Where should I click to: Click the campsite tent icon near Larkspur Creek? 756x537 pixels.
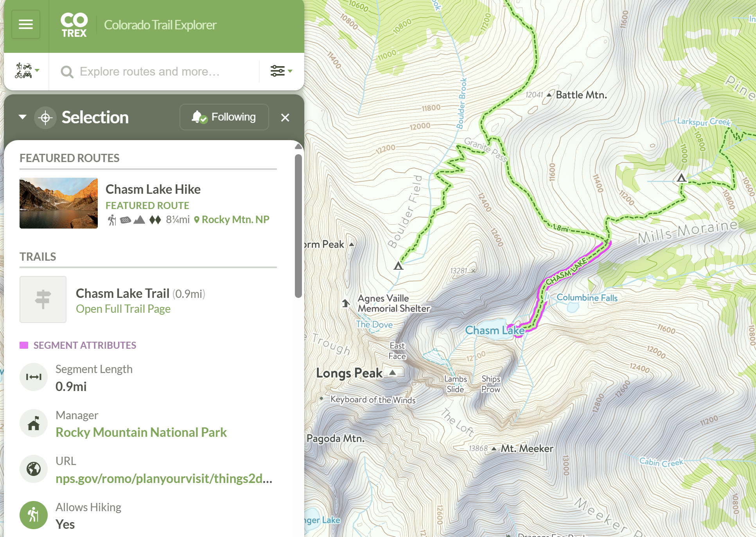coord(681,178)
